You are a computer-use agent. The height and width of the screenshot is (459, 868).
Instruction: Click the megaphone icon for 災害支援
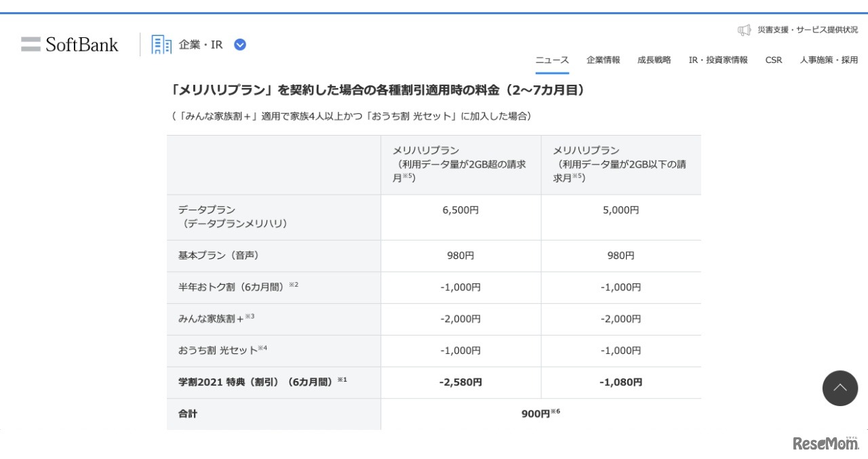(743, 29)
